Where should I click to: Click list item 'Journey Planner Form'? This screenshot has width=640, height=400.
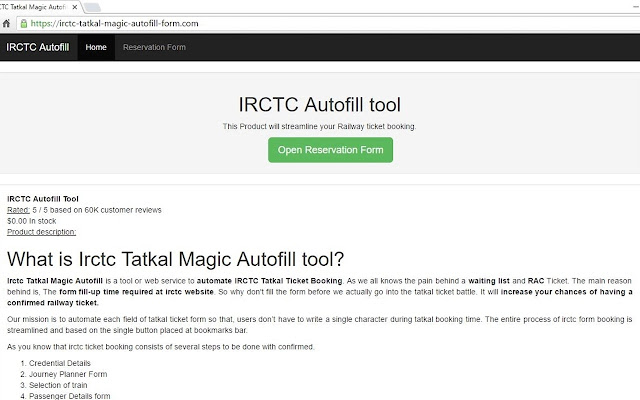(68, 374)
